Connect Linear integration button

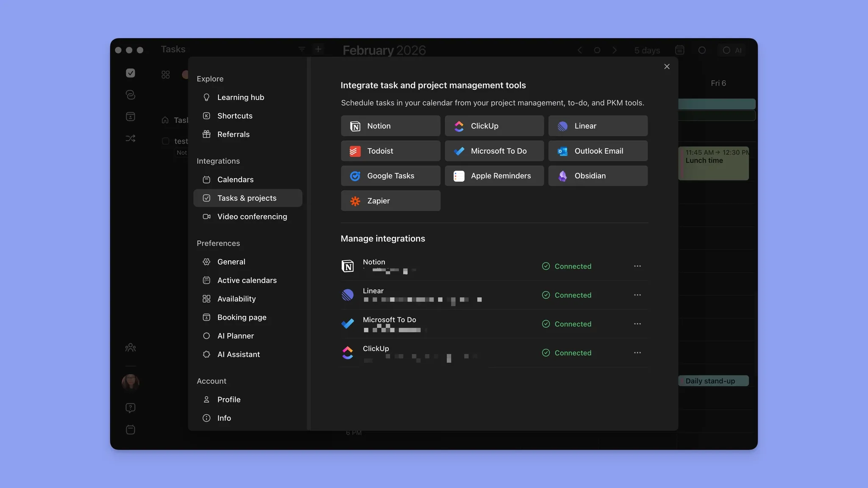coord(598,126)
